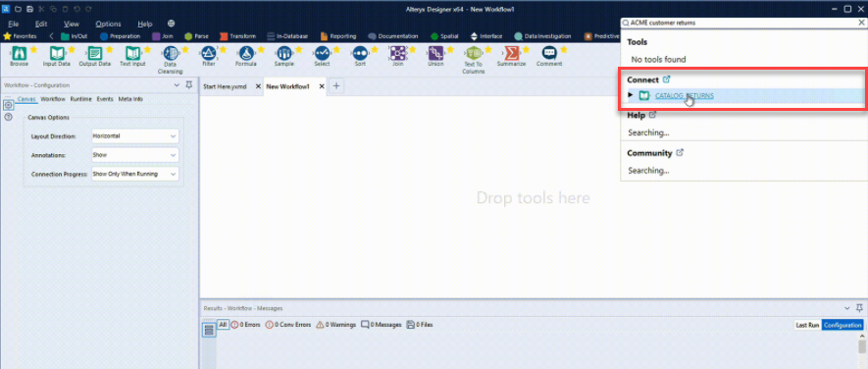This screenshot has height=369, width=868.
Task: Click the Configuration button in Results
Action: [x=842, y=325]
